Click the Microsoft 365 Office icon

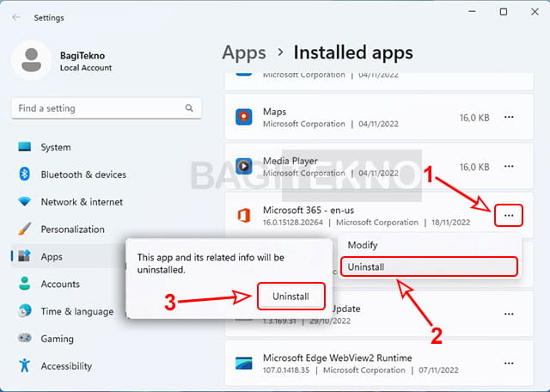244,216
